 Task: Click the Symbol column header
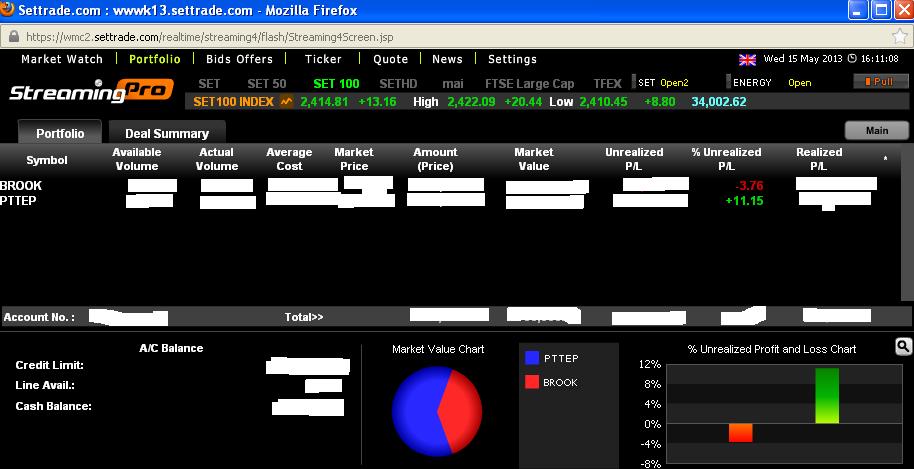47,160
